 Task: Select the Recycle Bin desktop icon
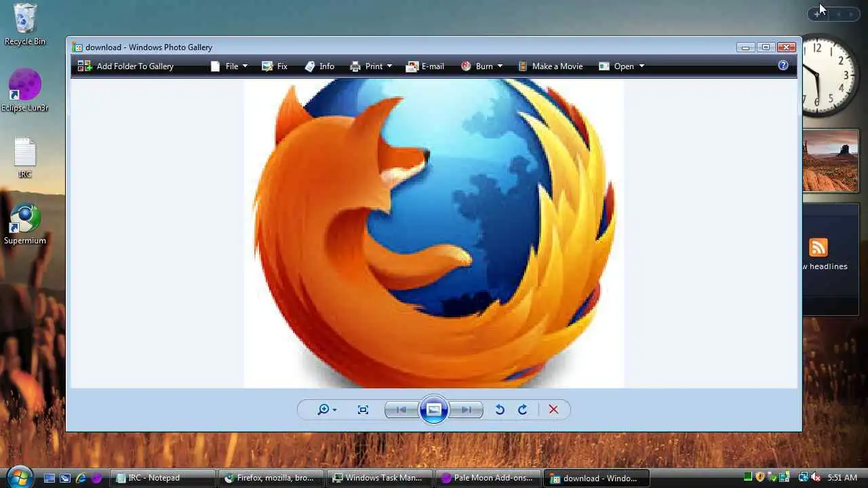[x=25, y=25]
